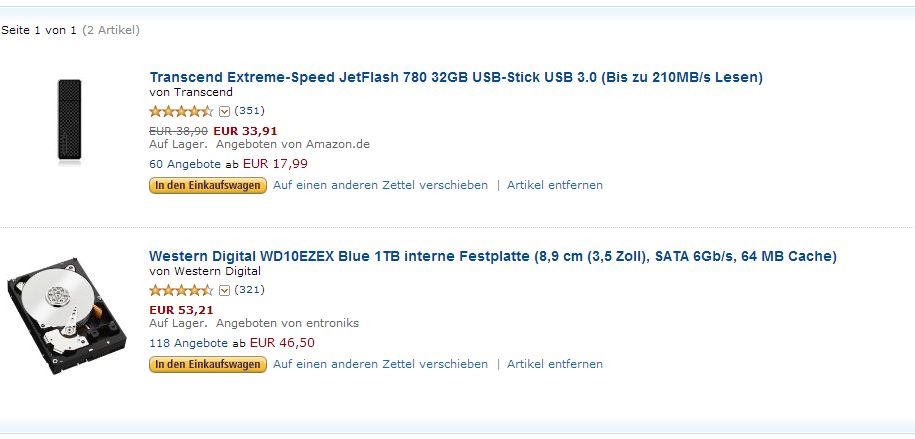Image resolution: width=915 pixels, height=439 pixels.
Task: Remove Transcend JetFlash via Artikel entfernen
Action: click(x=555, y=185)
